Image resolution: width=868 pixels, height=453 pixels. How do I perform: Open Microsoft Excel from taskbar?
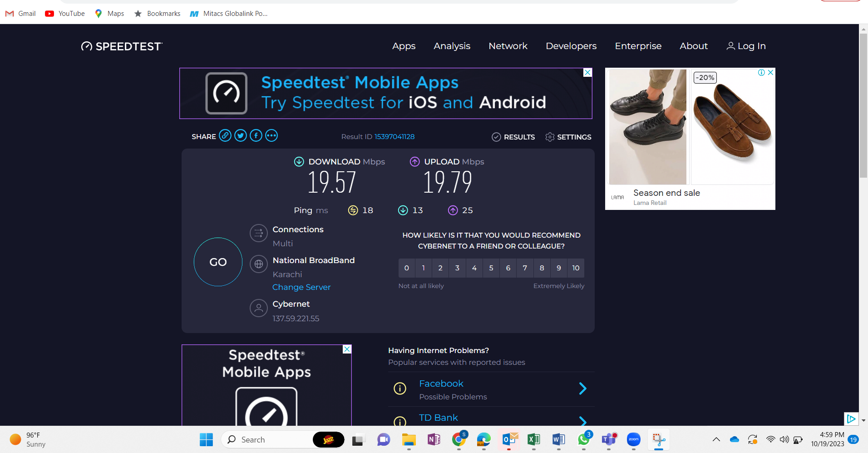pos(534,439)
